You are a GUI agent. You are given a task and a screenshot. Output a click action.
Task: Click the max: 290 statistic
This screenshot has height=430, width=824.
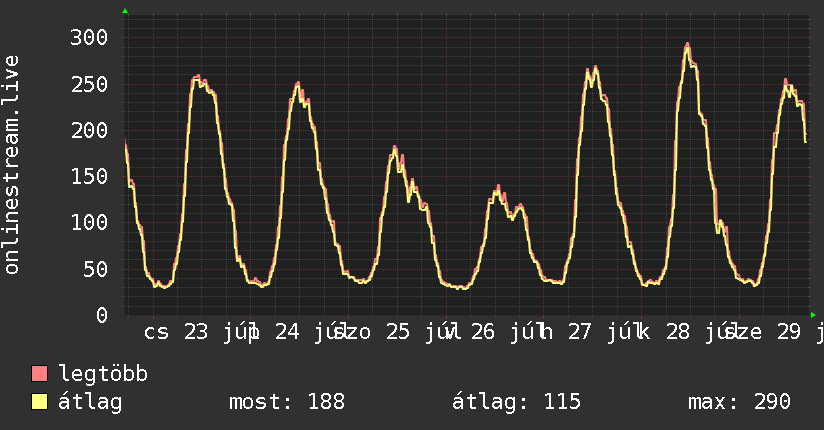(x=739, y=402)
